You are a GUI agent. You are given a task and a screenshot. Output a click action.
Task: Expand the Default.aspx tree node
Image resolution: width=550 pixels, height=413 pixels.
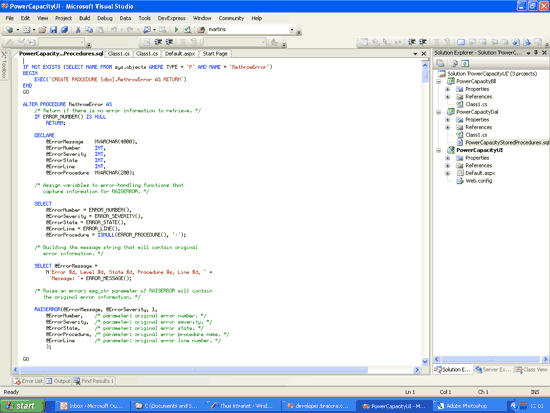coord(448,173)
